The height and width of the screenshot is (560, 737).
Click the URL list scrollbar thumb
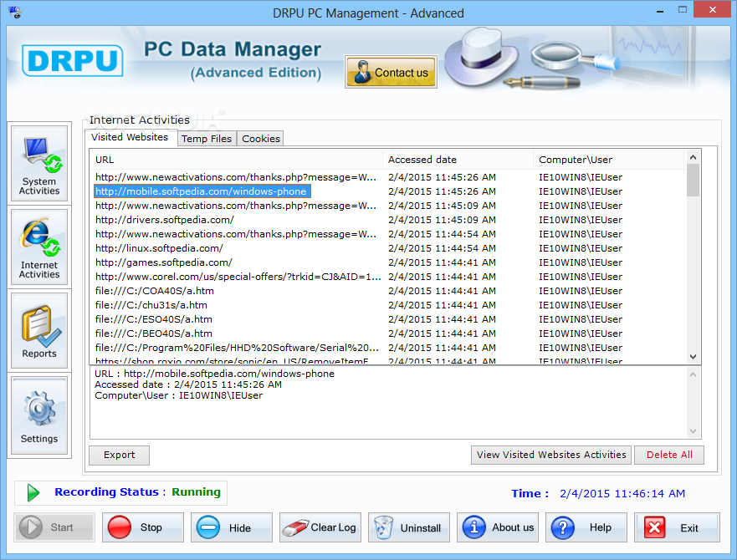pos(693,180)
